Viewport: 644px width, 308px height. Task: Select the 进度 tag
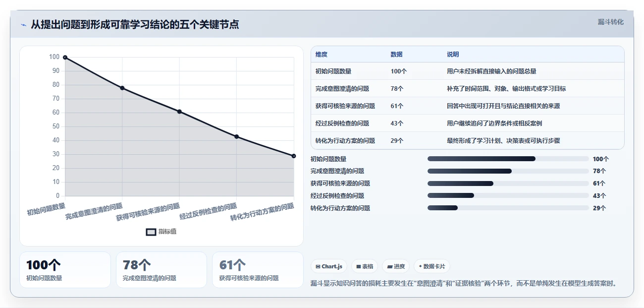coord(396,266)
